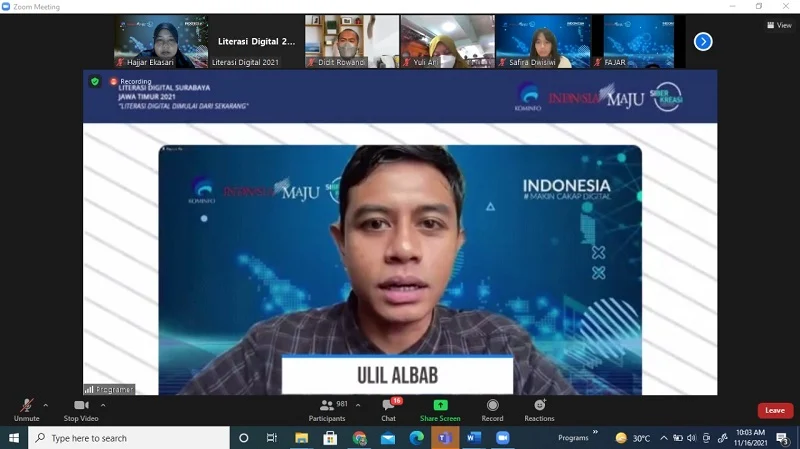The image size is (800, 449).
Task: Expand participants options arrow
Action: click(358, 405)
